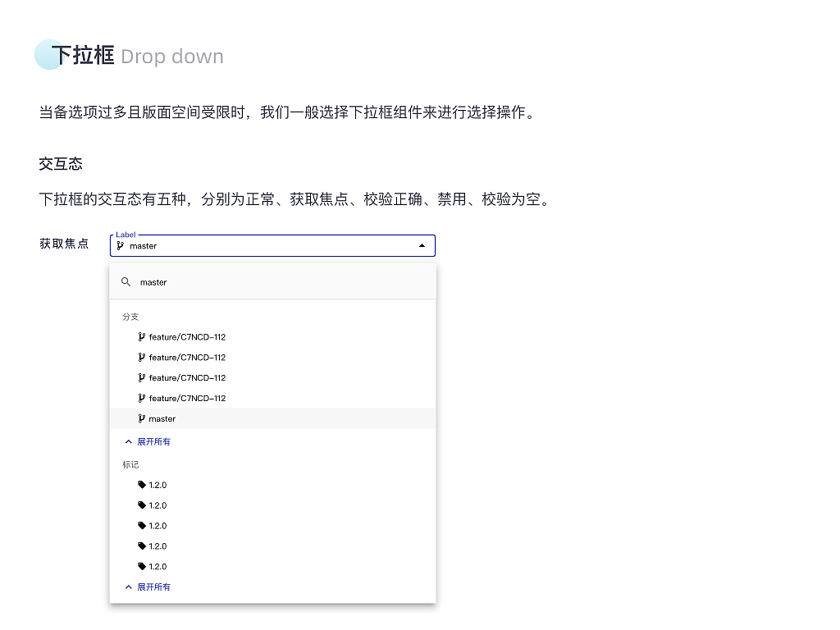This screenshot has height=630, width=840.
Task: Select the second 1.2.0 tag option
Action: (x=157, y=505)
